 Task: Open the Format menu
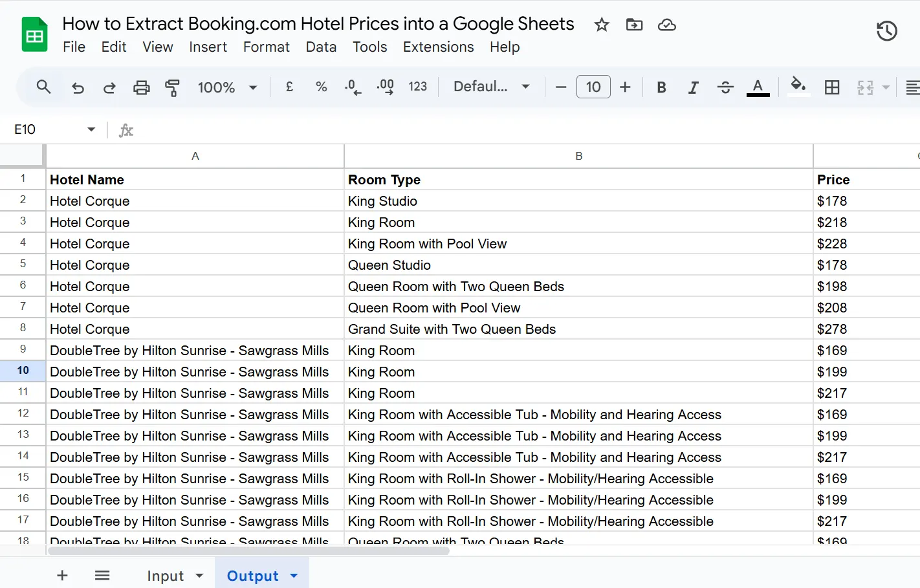(x=266, y=47)
